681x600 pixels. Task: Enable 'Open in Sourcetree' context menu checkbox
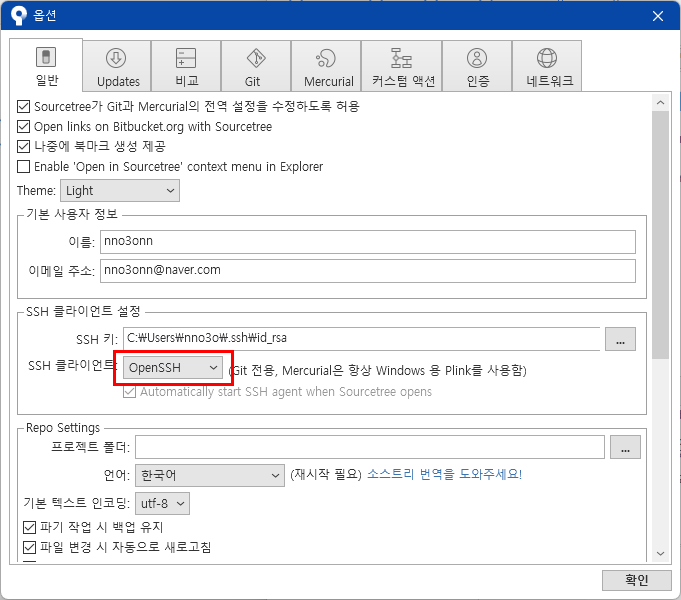click(23, 166)
